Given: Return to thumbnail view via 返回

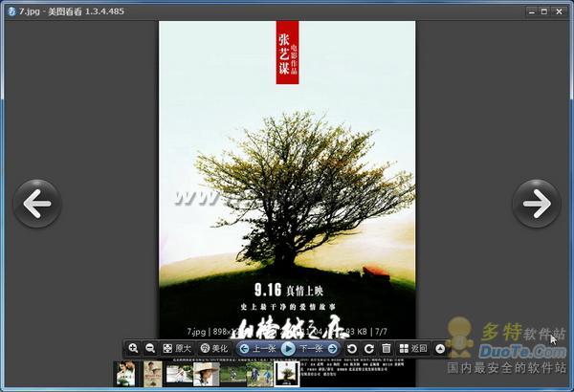Looking at the screenshot, I should (413, 348).
